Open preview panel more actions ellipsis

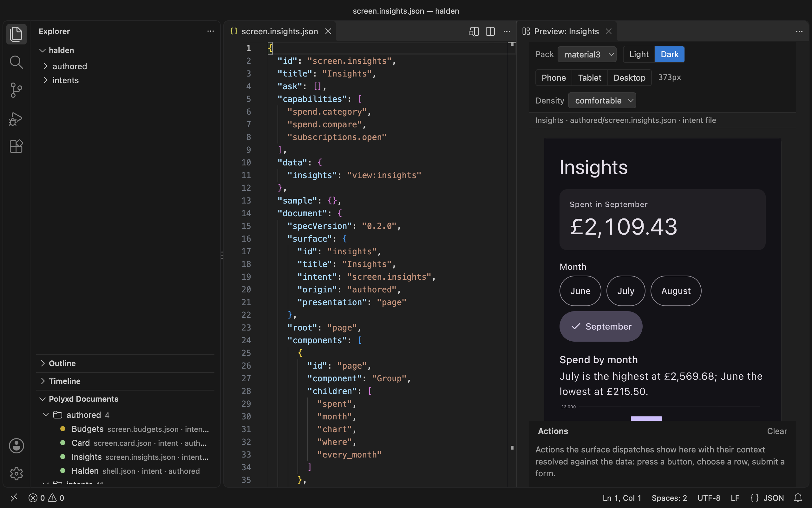[x=799, y=31]
